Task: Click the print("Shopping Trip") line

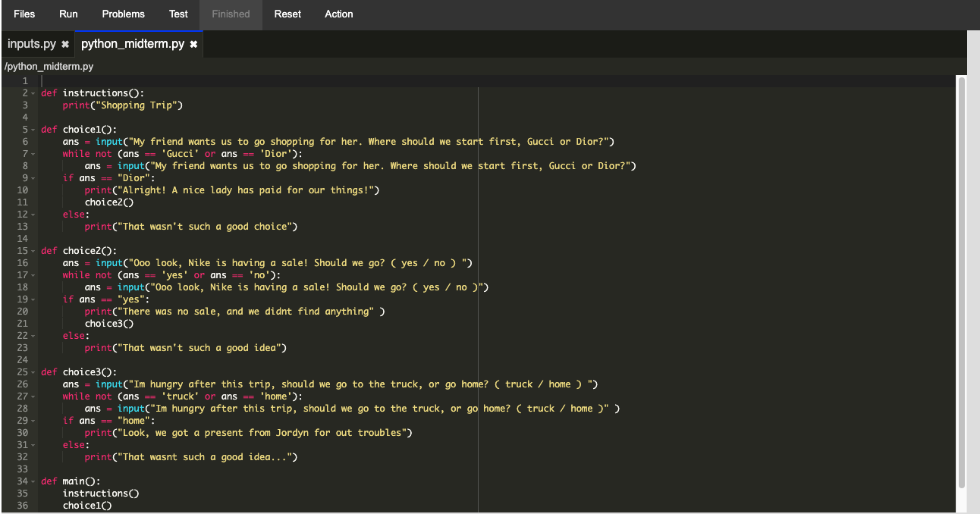Action: (123, 105)
